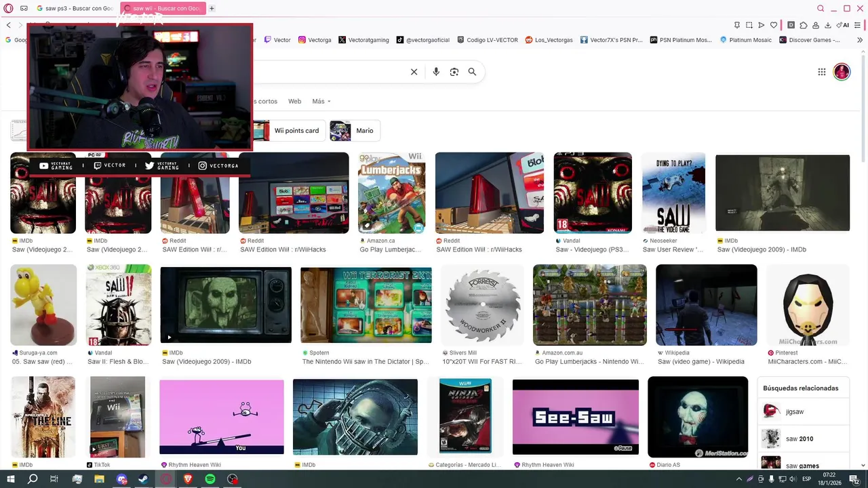This screenshot has height=488, width=868.
Task: Click 'Saw (Videojuego 2009) - IMDb' caption under dark-room image
Action: tap(762, 249)
